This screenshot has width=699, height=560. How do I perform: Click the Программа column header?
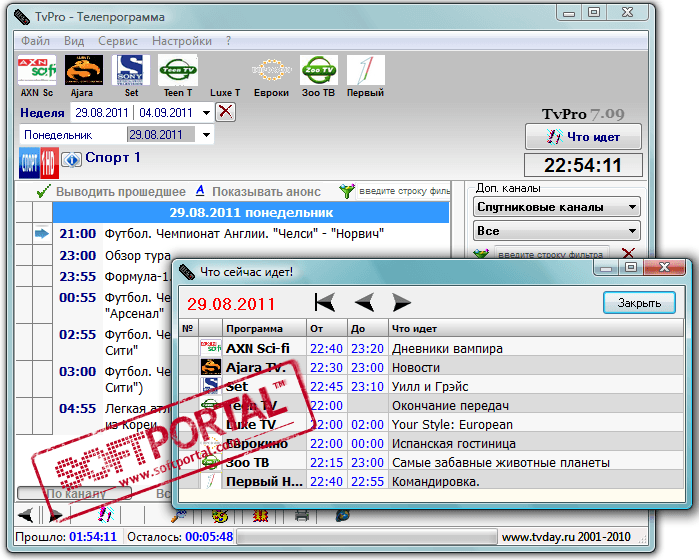point(264,329)
